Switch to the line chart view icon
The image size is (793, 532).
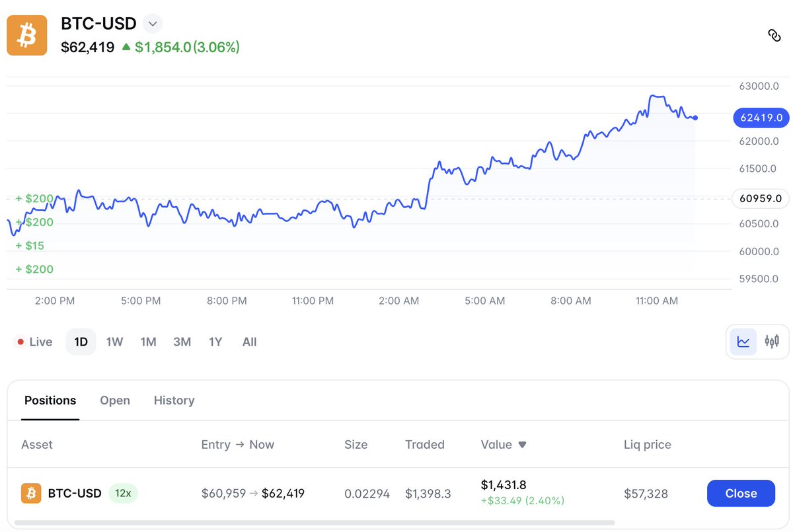(x=743, y=342)
